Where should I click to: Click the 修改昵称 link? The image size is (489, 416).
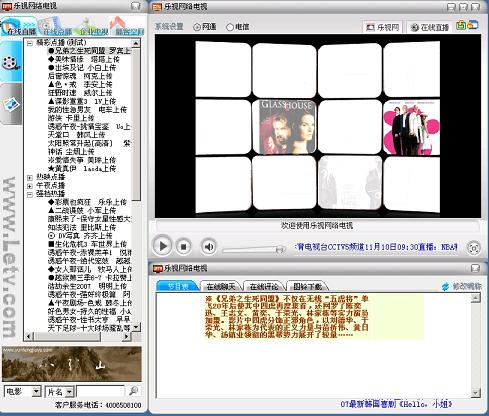click(467, 286)
